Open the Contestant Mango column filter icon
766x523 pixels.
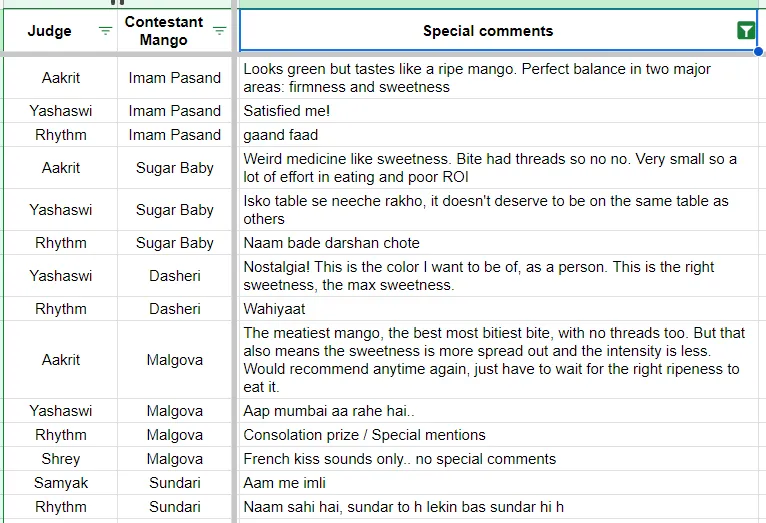coord(219,31)
